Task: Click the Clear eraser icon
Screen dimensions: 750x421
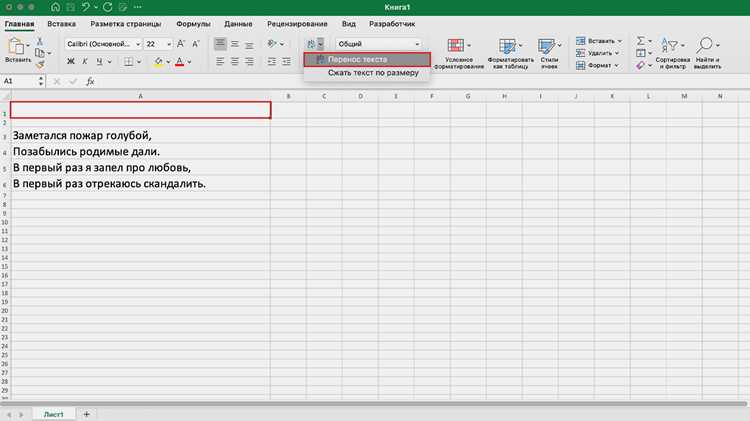Action: click(x=640, y=65)
